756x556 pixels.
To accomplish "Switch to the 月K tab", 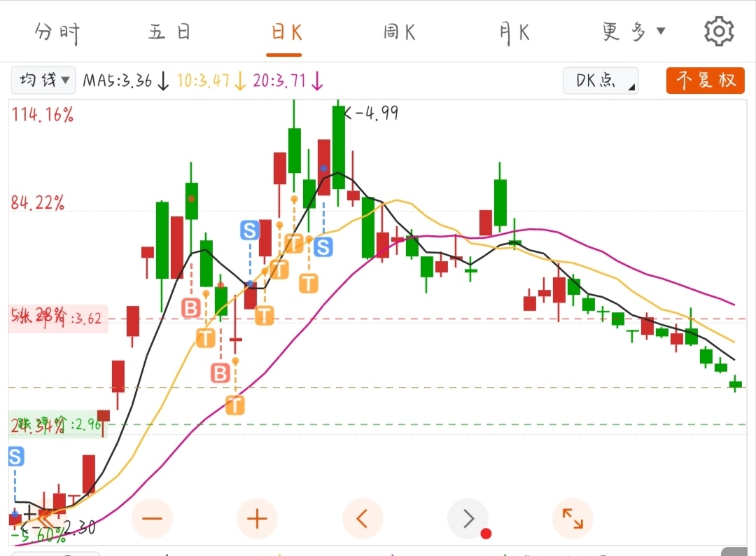I will coord(514,33).
